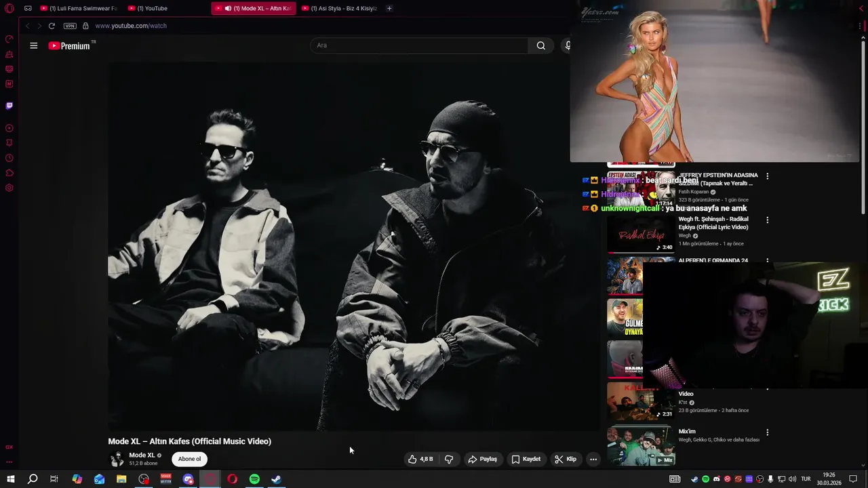Open Task View on taskbar
The image size is (868, 488).
(54, 479)
